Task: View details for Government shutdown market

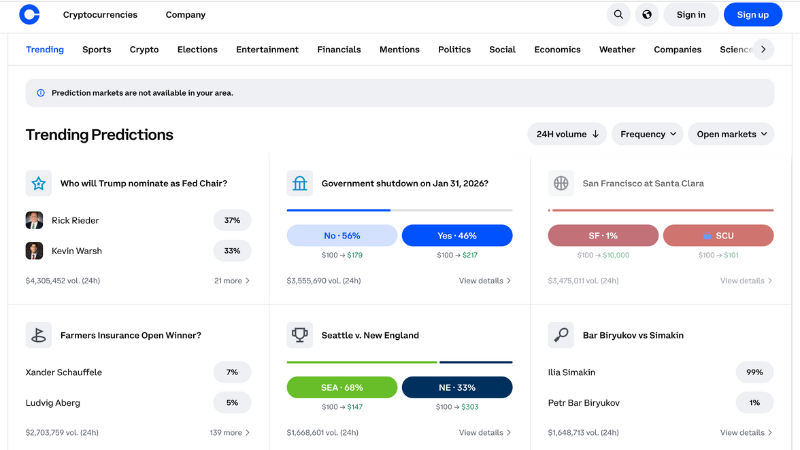Action: click(485, 281)
